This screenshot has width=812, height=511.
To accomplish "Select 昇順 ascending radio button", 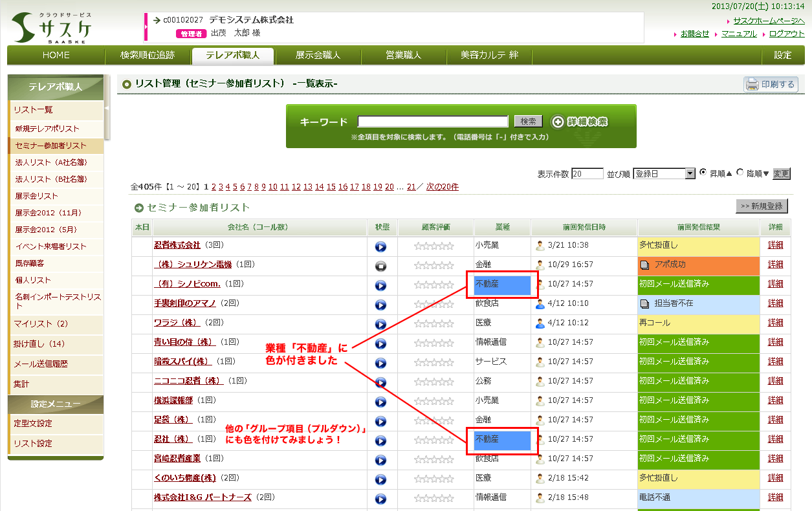I will (703, 173).
